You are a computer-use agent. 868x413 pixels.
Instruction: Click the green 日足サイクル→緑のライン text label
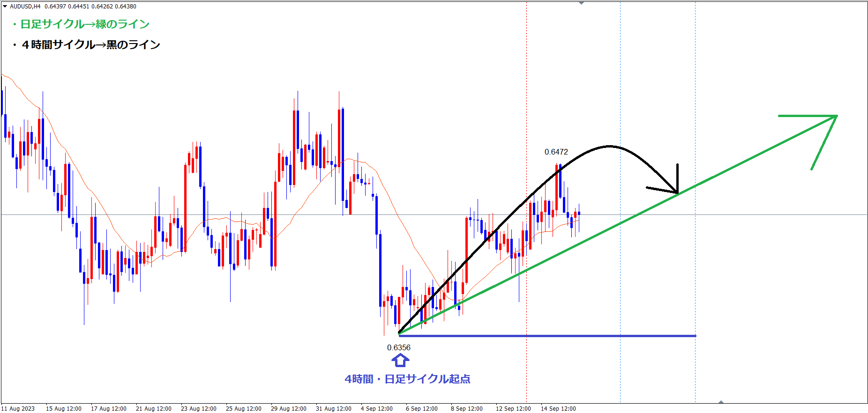[80, 24]
